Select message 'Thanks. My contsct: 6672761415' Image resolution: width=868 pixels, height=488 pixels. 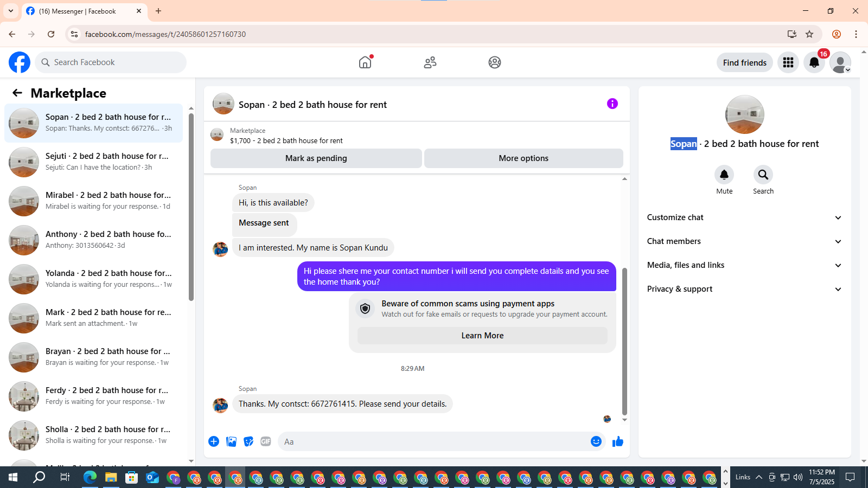click(342, 404)
